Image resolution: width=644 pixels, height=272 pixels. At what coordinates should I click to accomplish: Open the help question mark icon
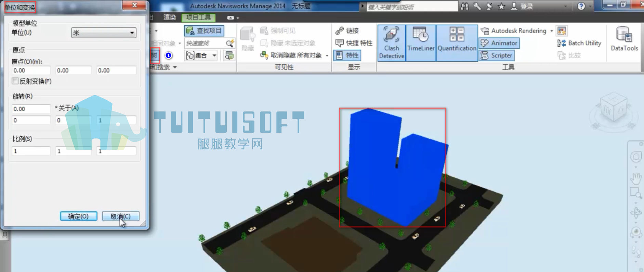tap(581, 6)
